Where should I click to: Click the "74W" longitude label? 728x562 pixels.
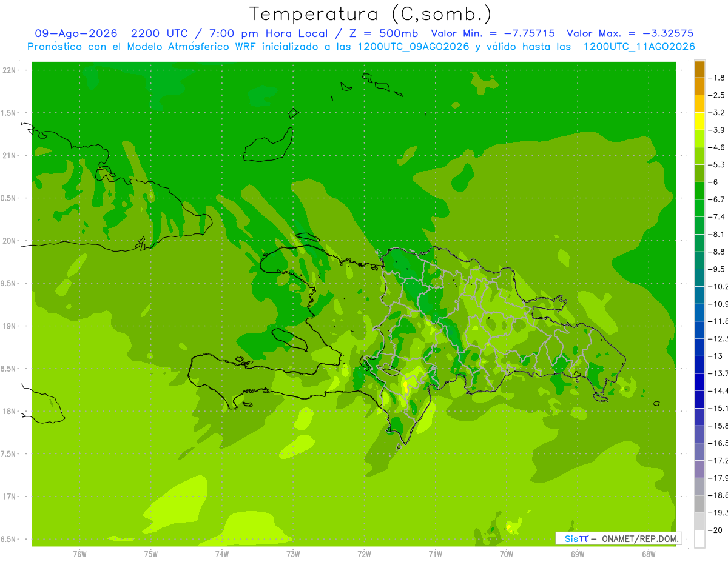coord(222,554)
